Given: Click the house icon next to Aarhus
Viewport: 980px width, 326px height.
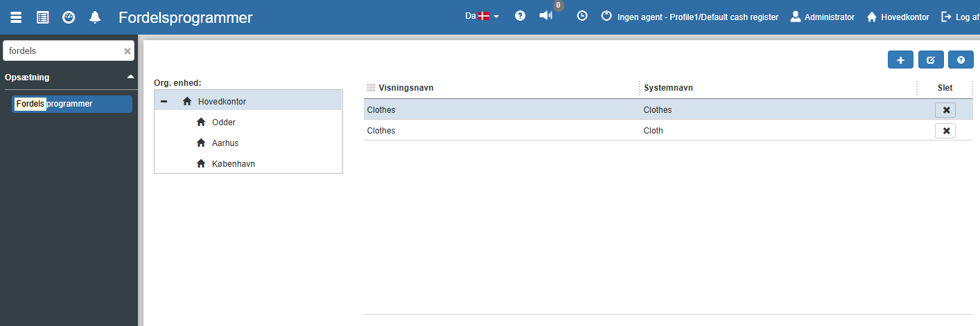Looking at the screenshot, I should (x=201, y=143).
